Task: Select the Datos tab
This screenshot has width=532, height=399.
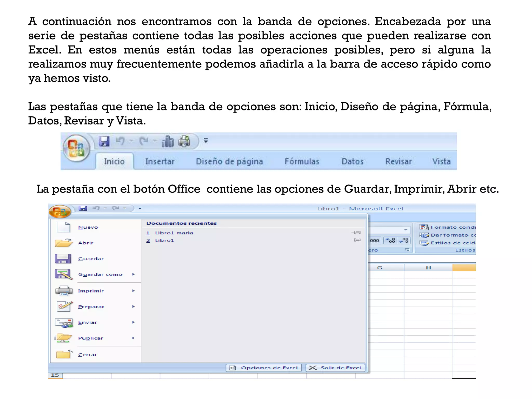Action: [x=352, y=161]
